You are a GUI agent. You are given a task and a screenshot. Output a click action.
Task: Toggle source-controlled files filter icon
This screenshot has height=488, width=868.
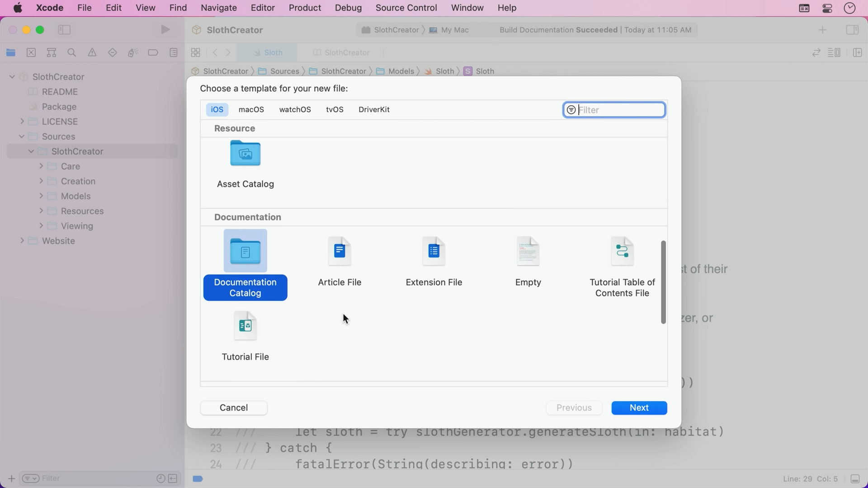tap(173, 479)
